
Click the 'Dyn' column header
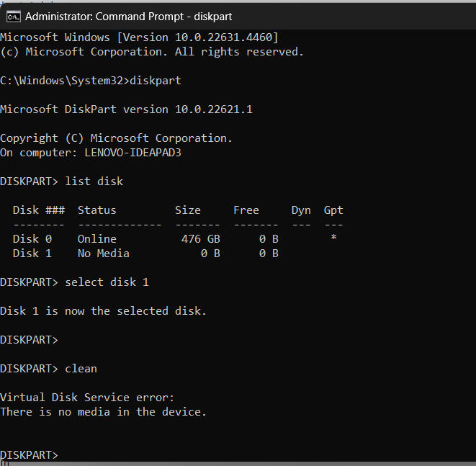301,210
